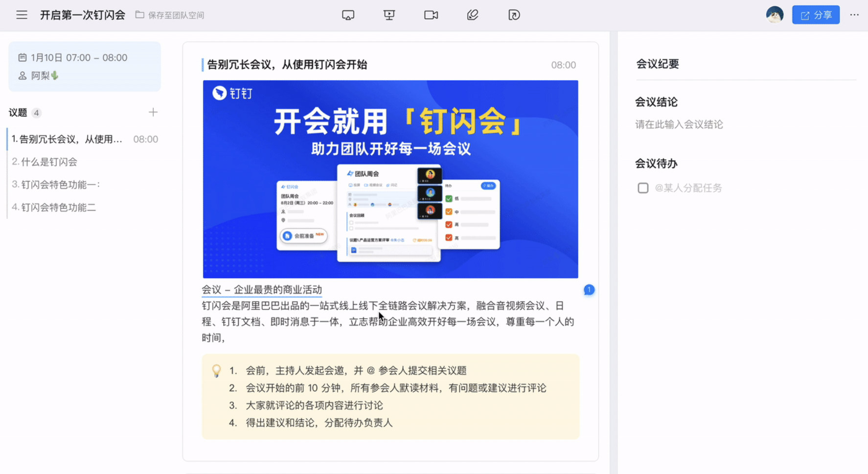The width and height of the screenshot is (868, 474).
Task: Click the history document icon in toolbar
Action: (x=514, y=15)
